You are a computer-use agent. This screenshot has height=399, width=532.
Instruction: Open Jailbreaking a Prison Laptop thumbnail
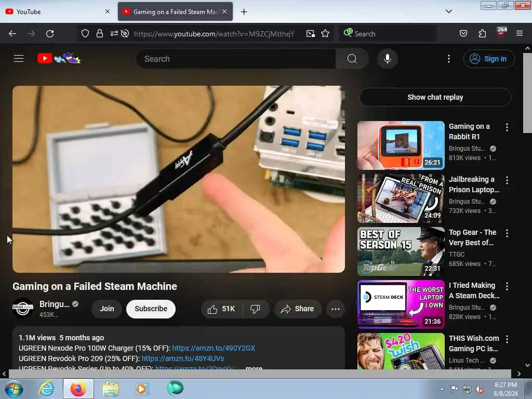coord(401,198)
